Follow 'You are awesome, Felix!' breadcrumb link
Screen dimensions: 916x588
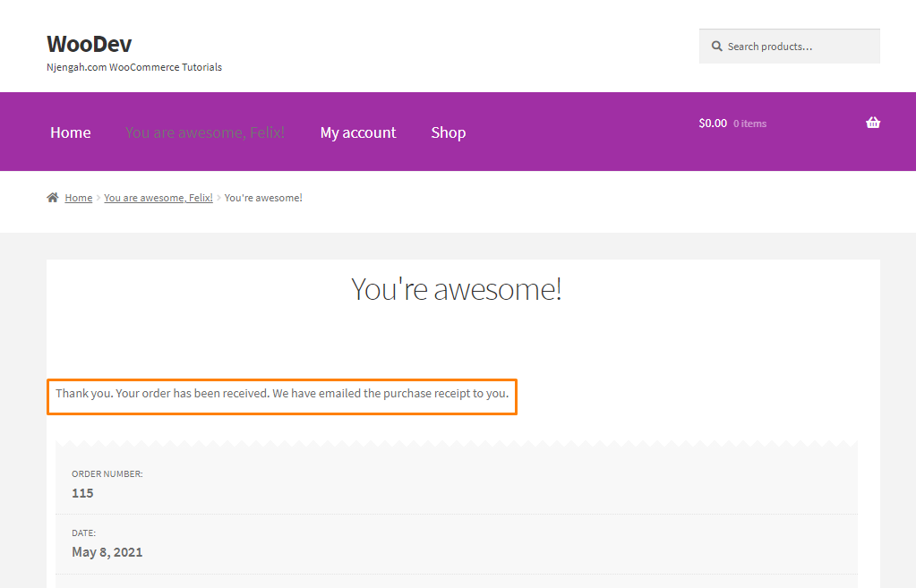pyautogui.click(x=158, y=198)
